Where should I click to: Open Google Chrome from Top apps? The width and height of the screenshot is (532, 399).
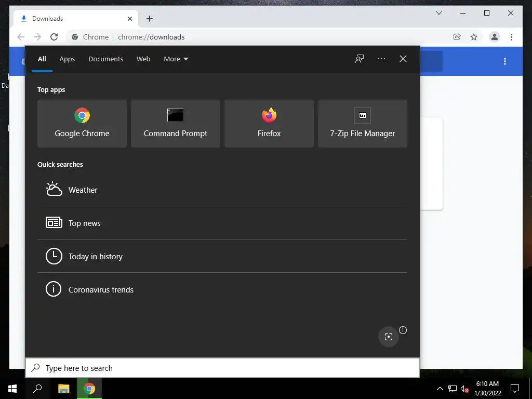82,124
